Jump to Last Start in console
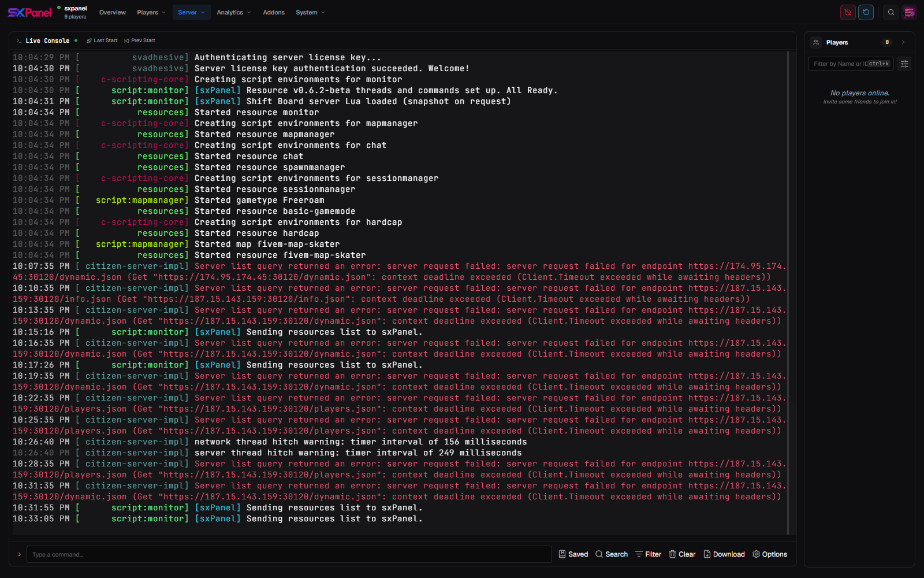Image resolution: width=924 pixels, height=578 pixels. point(102,40)
